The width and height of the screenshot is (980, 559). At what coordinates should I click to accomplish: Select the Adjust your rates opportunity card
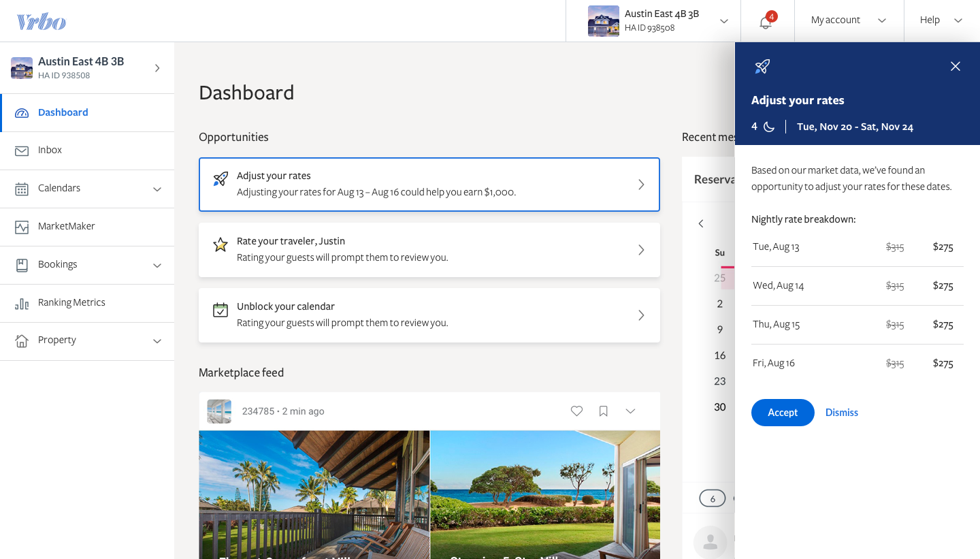[x=429, y=185]
